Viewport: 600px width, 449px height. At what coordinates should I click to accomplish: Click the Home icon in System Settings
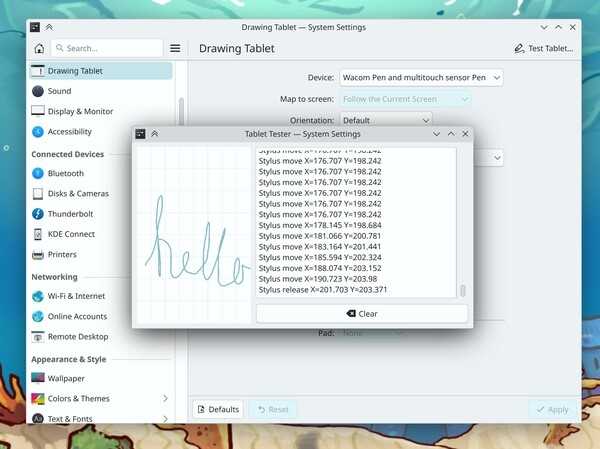click(x=39, y=48)
